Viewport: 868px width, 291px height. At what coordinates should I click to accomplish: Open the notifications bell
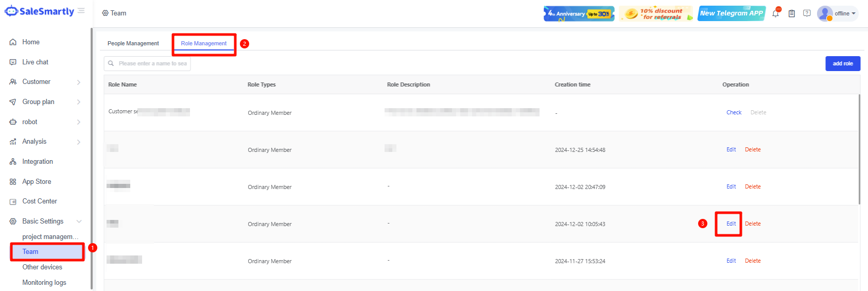tap(775, 13)
